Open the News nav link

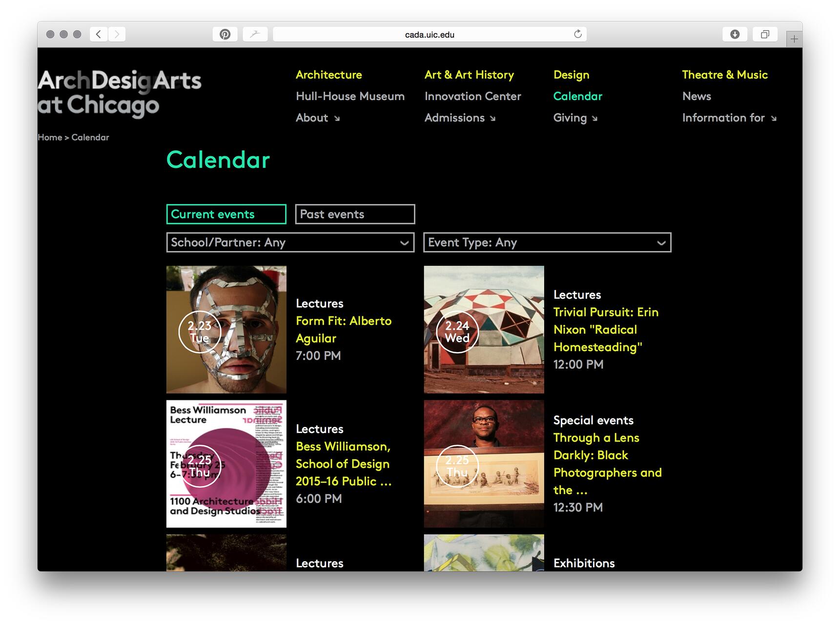pos(697,96)
